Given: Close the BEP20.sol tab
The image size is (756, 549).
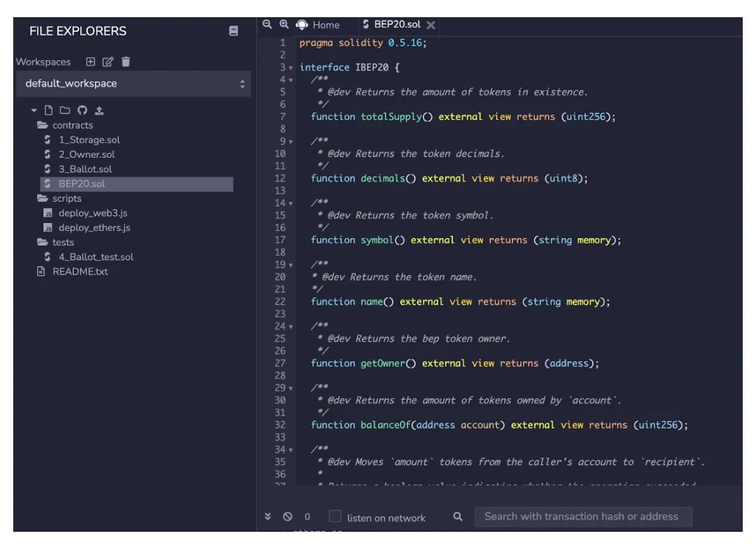Looking at the screenshot, I should point(431,25).
